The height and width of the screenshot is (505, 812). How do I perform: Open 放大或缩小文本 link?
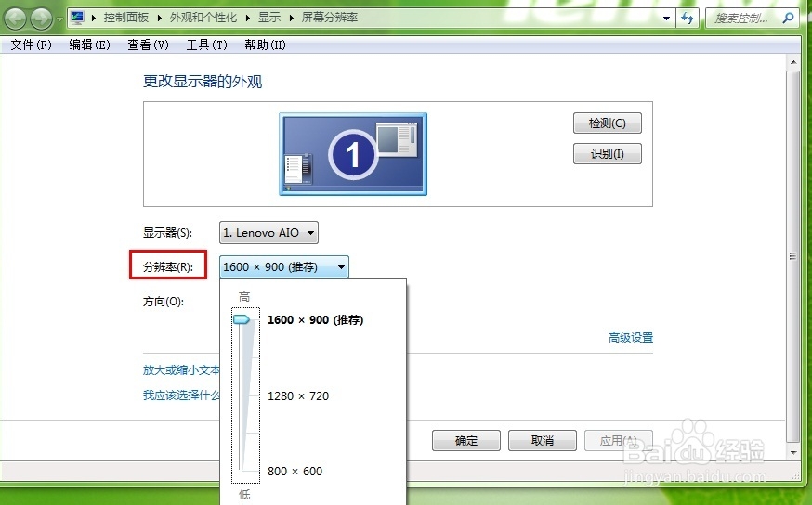click(x=181, y=370)
